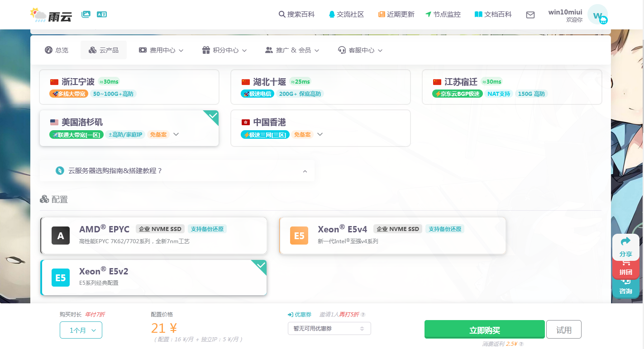Open the coupon selection dropdown
The image size is (644, 349).
pyautogui.click(x=329, y=329)
